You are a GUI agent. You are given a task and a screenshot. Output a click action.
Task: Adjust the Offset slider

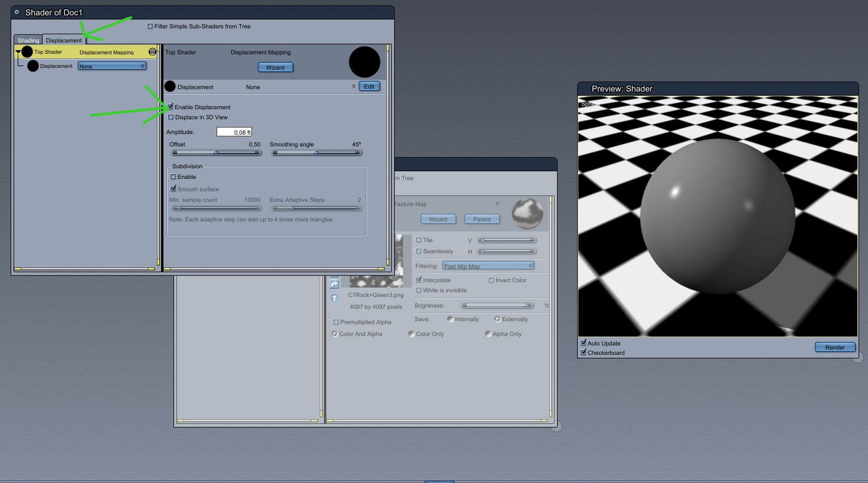point(216,153)
